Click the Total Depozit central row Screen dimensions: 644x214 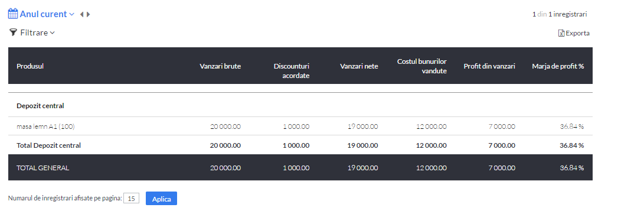tap(300, 145)
